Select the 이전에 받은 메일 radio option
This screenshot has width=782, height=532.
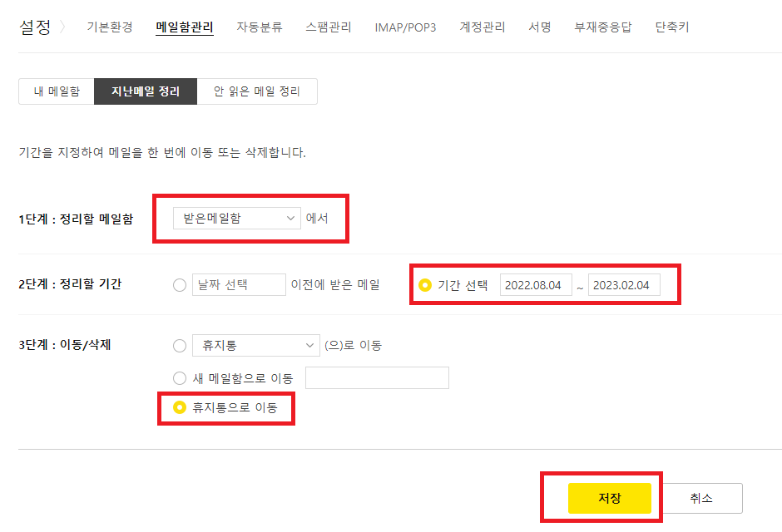(180, 283)
